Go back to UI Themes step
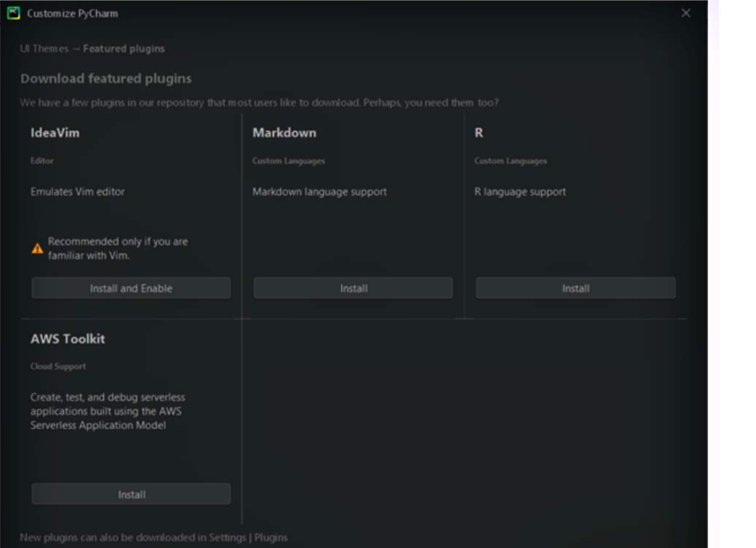Viewport: 756px width, 548px height. pyautogui.click(x=45, y=49)
